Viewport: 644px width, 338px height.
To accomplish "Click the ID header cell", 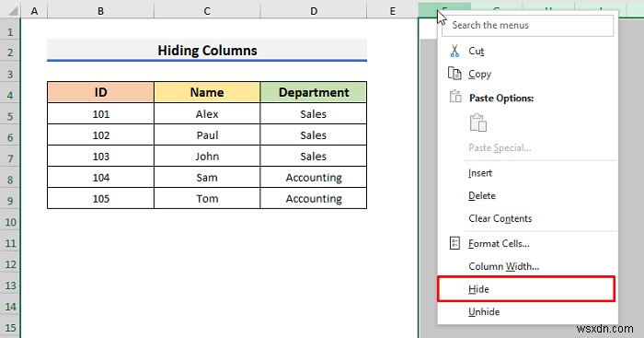I will [100, 92].
